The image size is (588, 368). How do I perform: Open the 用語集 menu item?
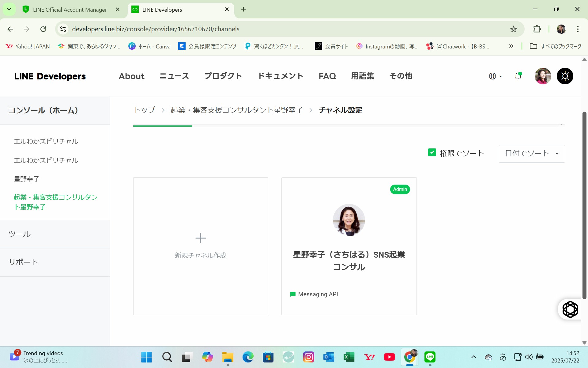pos(363,76)
